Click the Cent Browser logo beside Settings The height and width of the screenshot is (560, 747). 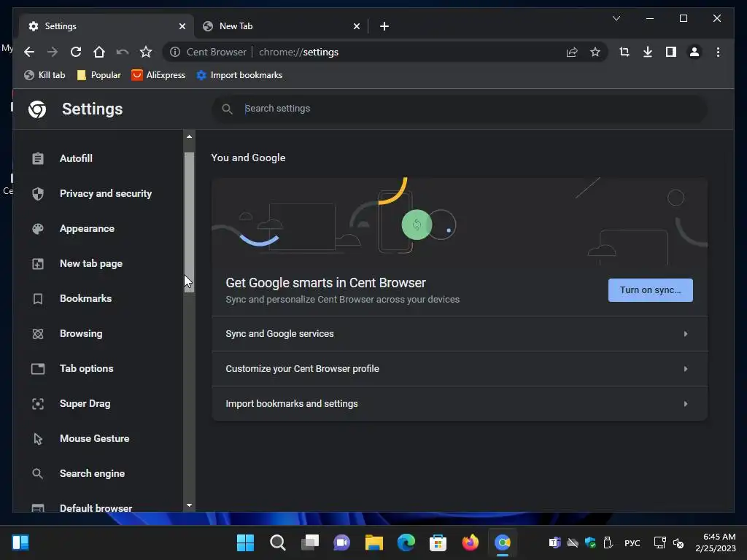[x=37, y=109]
